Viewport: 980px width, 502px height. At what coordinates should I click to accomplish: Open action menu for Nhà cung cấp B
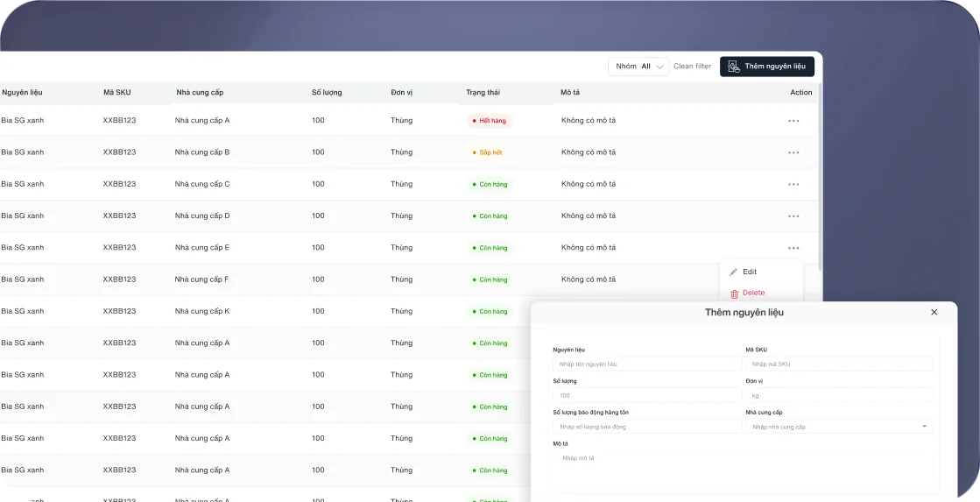tap(793, 152)
